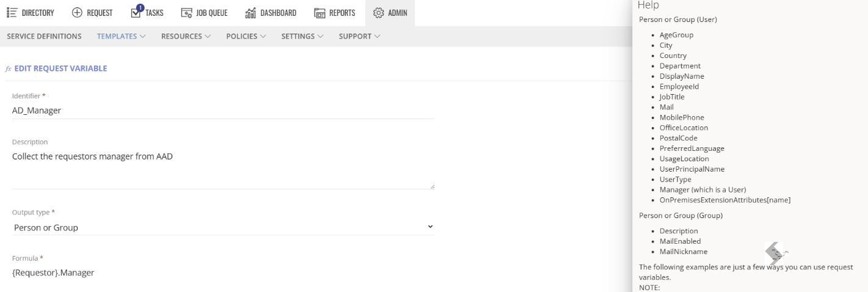Click the resize handle of Description box

[x=432, y=186]
